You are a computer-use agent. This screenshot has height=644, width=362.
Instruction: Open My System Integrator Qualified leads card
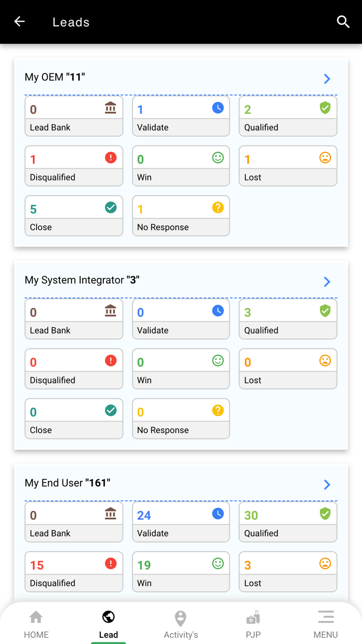[288, 319]
